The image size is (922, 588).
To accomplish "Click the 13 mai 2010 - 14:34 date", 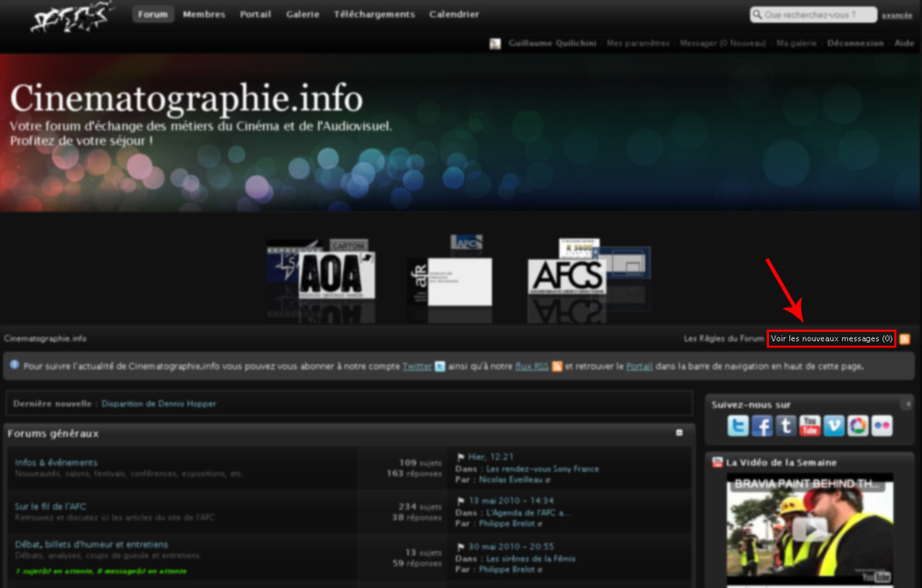I will click(511, 501).
